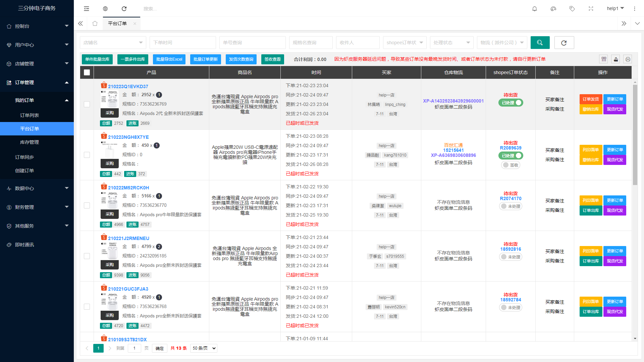
Task: Click the 批量导出Excel button
Action: point(169,59)
